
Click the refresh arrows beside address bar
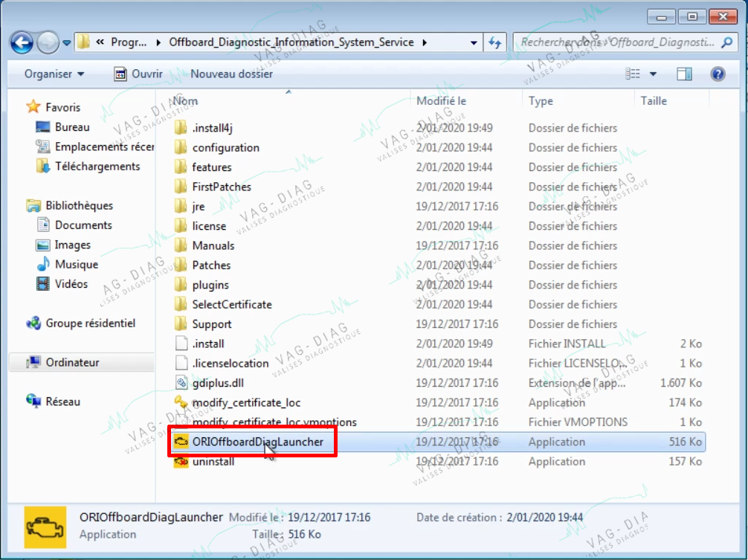coord(494,43)
